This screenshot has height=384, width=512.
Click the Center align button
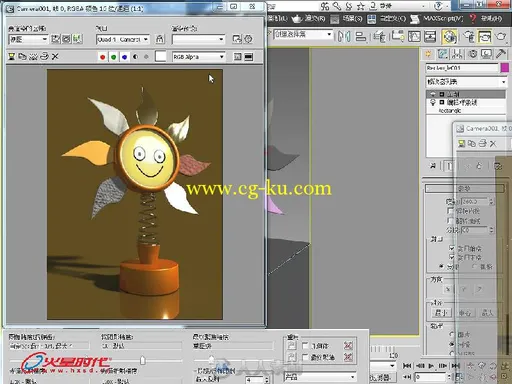(465, 313)
